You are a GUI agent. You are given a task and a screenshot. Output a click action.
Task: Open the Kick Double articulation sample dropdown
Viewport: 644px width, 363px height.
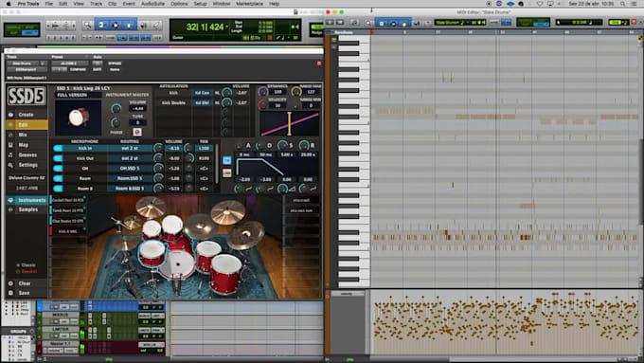pos(202,102)
